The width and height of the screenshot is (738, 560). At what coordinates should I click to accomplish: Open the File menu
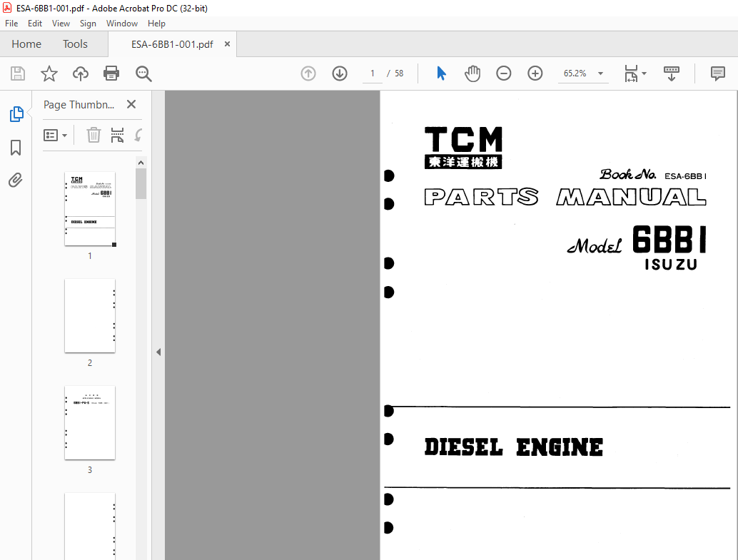11,24
